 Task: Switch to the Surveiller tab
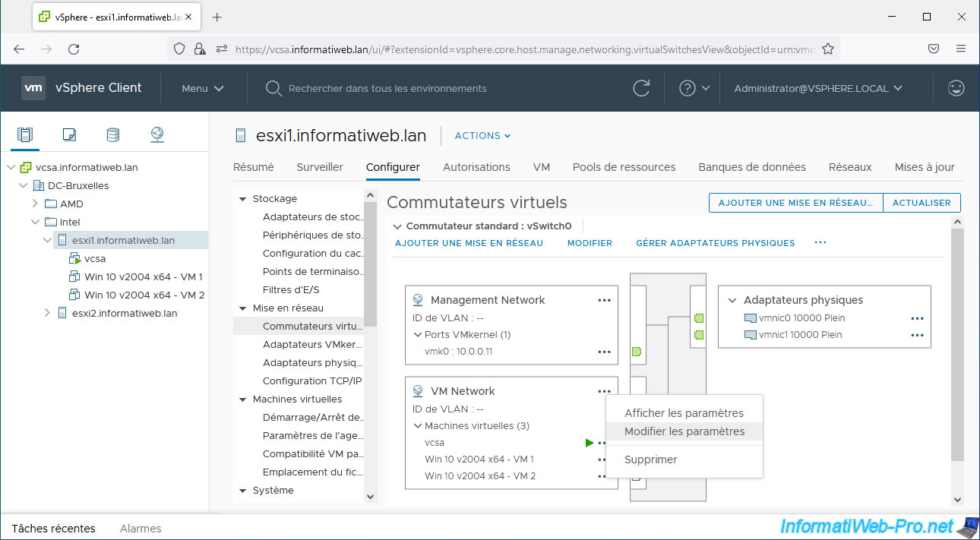tap(319, 167)
